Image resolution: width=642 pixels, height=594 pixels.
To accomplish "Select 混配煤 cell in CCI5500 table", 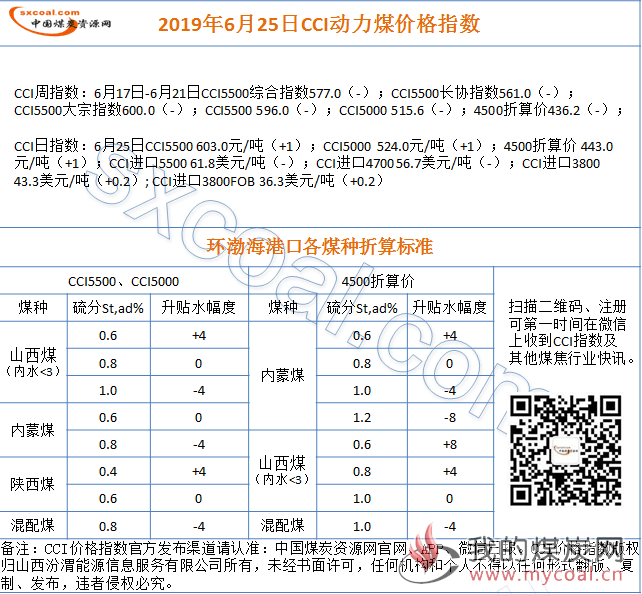I will (33, 525).
